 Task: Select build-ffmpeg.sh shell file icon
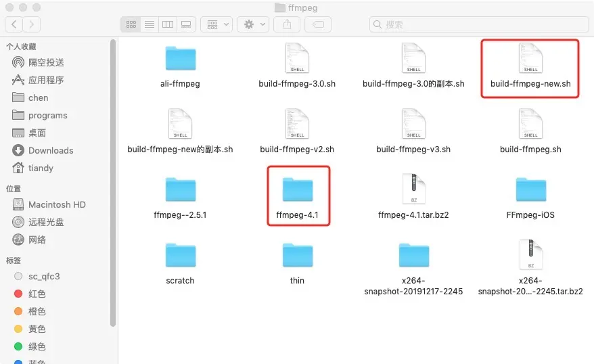(x=530, y=124)
